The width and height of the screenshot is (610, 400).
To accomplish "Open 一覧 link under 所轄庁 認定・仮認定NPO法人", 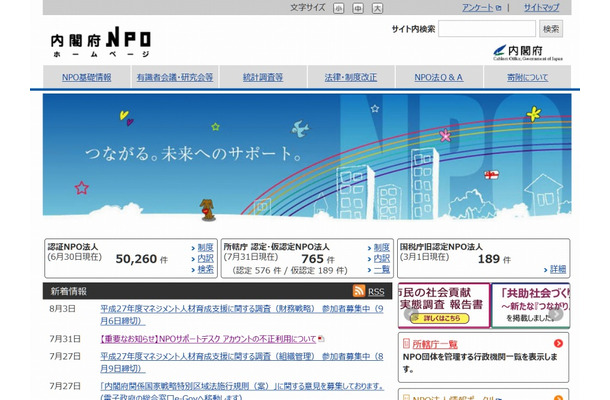I will [x=382, y=269].
